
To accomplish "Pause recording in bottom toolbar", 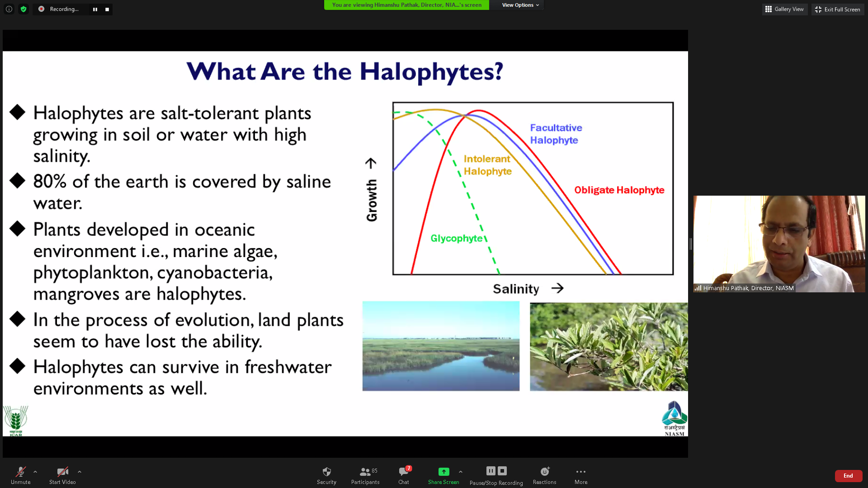I will [x=491, y=471].
